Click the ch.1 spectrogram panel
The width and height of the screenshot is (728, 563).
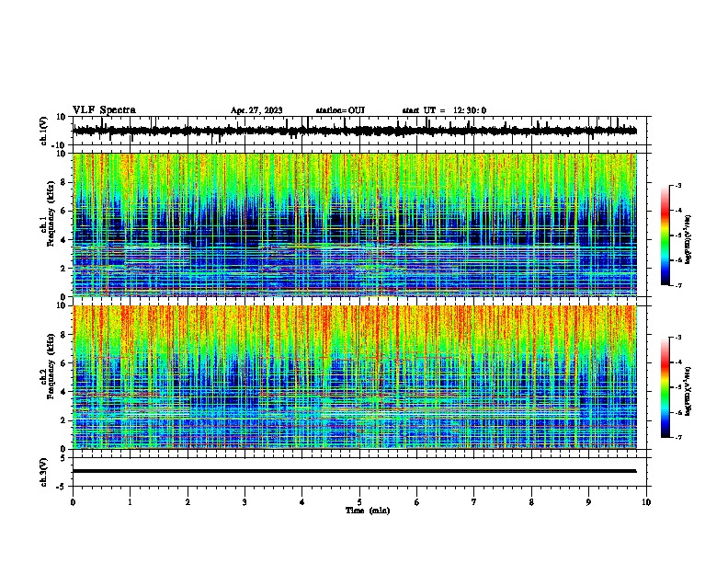click(354, 224)
